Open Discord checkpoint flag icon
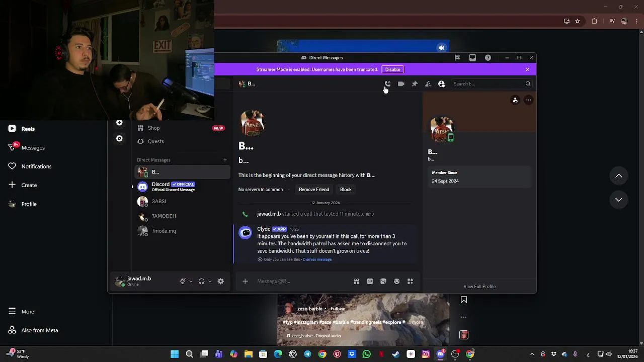Image resolution: width=644 pixels, height=362 pixels. tap(457, 58)
